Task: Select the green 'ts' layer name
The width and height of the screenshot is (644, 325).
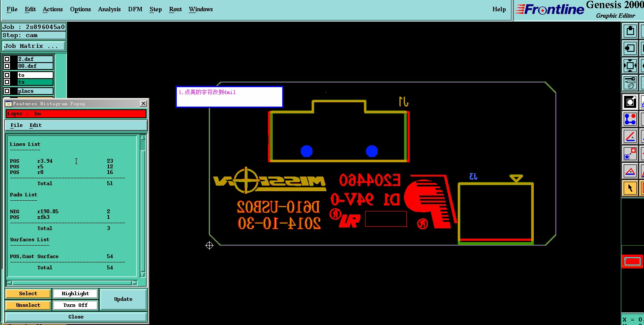Action: click(x=35, y=82)
